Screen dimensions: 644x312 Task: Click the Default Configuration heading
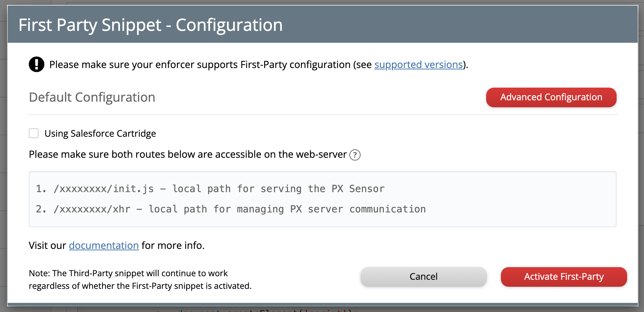point(92,97)
